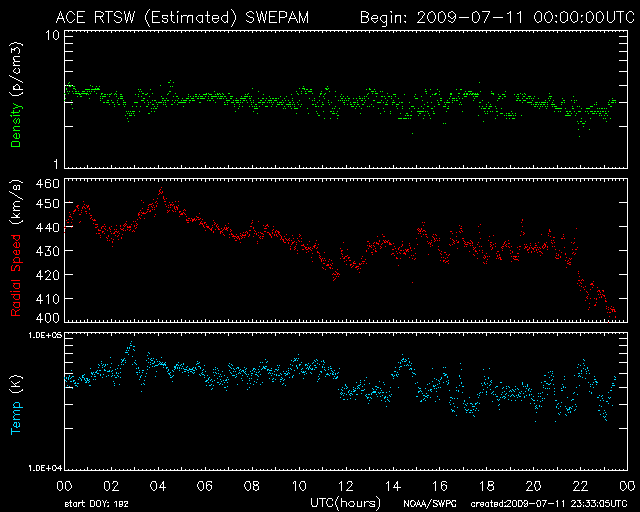This screenshot has width=640, height=512.
Task: Click the '06' hour tick label
Action: 205,486
